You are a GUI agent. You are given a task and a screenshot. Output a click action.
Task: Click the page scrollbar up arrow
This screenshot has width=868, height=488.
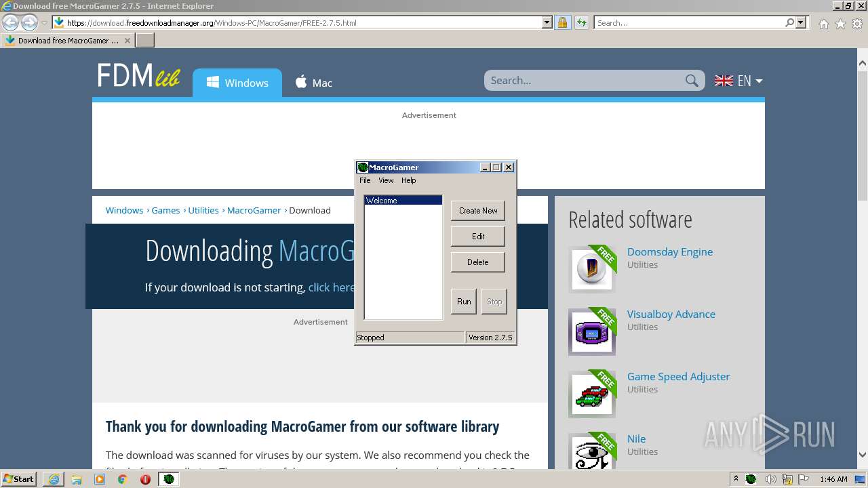[x=862, y=63]
